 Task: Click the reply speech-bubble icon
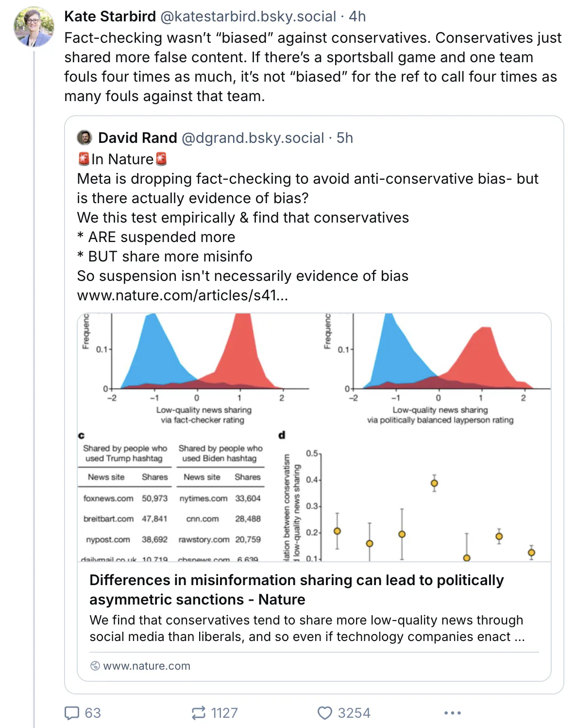(72, 713)
